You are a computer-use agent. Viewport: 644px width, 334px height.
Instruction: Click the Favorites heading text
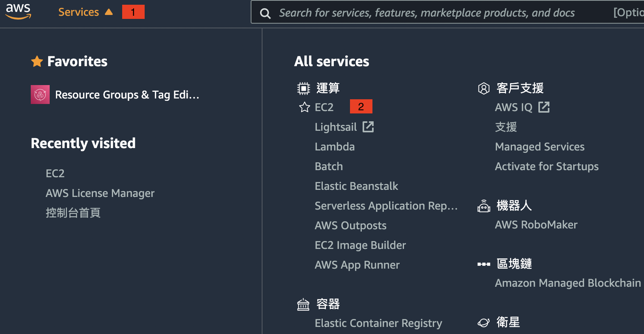(77, 61)
